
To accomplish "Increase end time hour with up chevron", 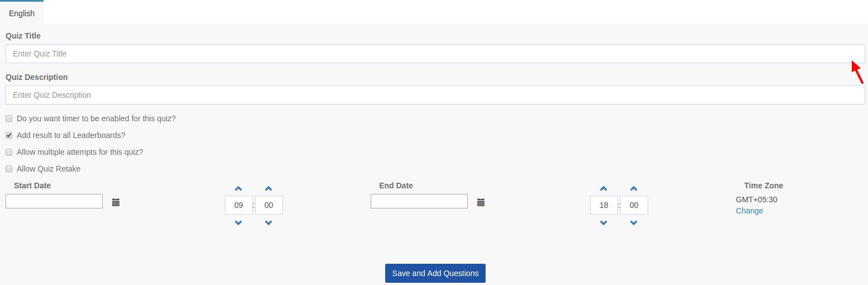I will [603, 189].
